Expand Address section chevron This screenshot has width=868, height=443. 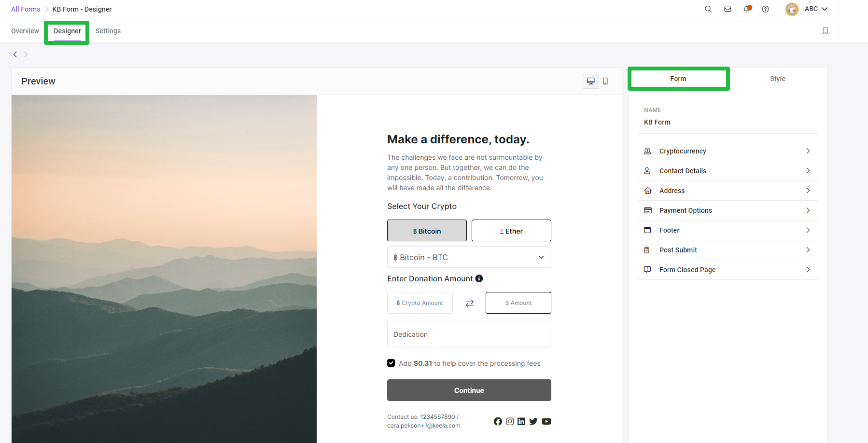(808, 191)
